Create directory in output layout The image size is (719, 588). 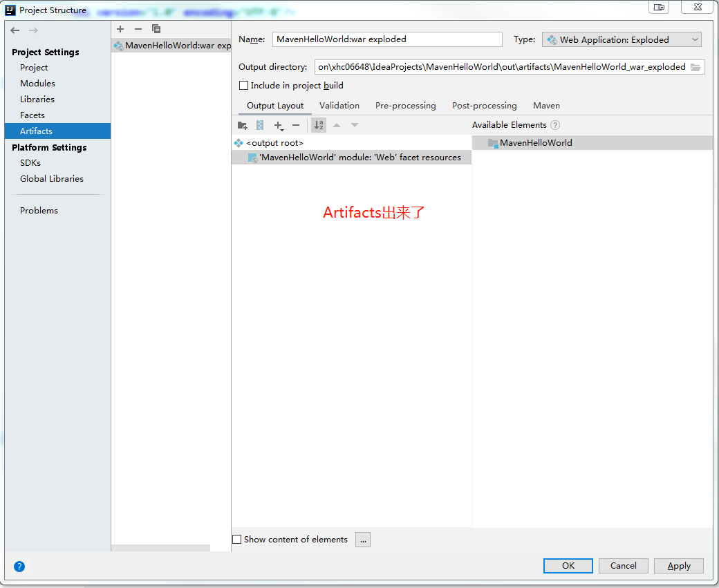pos(242,125)
